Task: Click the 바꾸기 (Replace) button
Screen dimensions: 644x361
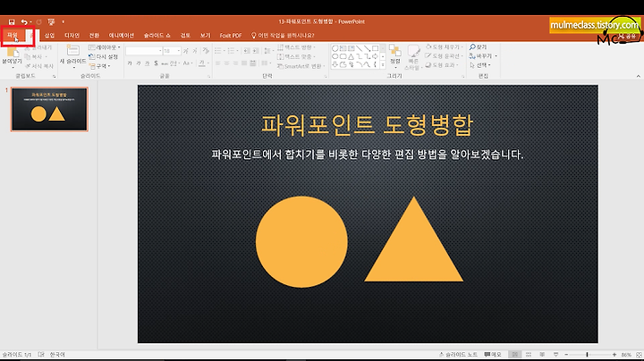Action: (x=483, y=55)
